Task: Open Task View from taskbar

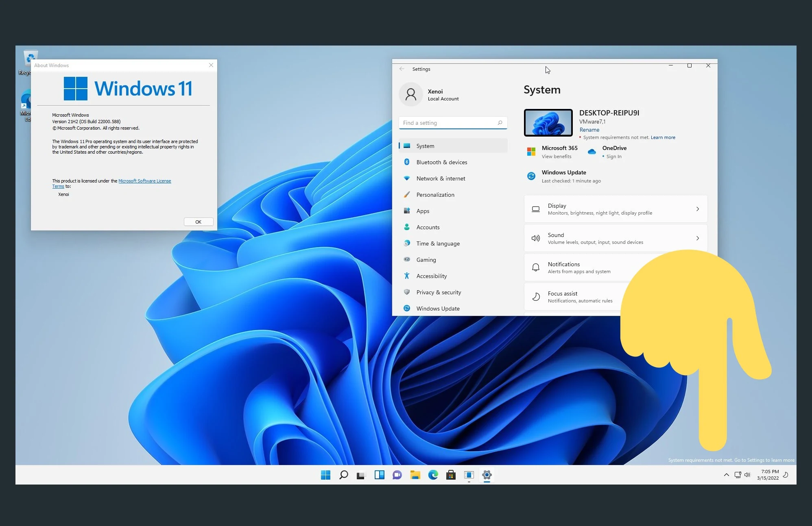Action: click(361, 475)
